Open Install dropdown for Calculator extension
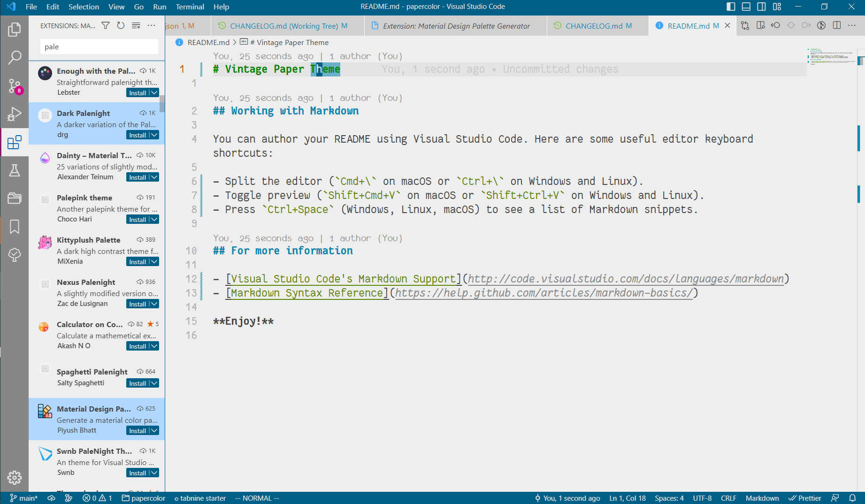Image resolution: width=865 pixels, height=504 pixels. [x=154, y=346]
